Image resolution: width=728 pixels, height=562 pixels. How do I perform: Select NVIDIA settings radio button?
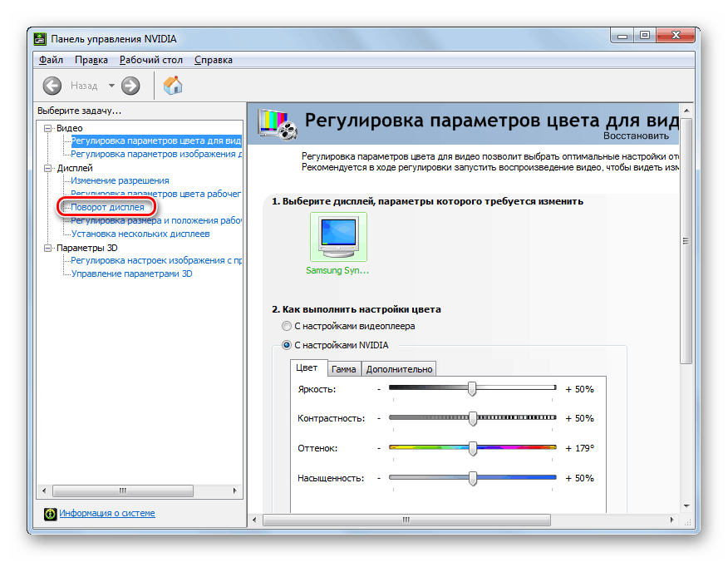pos(287,345)
